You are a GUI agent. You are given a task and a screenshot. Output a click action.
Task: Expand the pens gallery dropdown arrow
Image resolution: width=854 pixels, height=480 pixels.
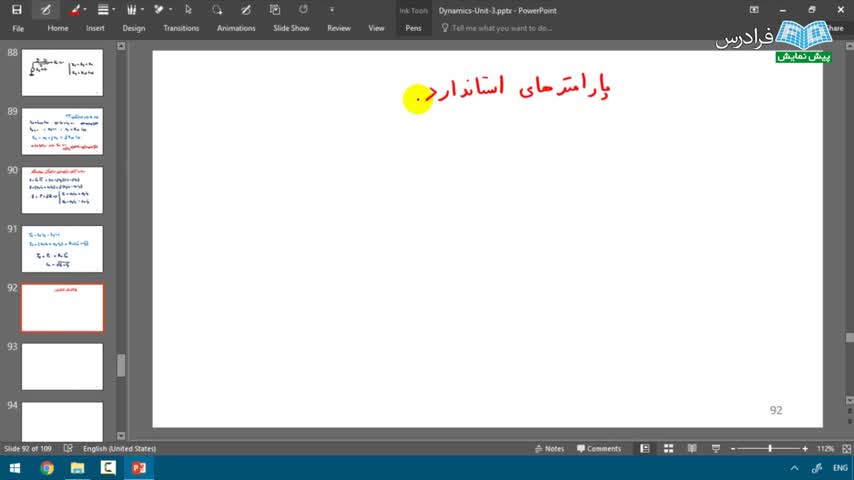click(x=142, y=10)
